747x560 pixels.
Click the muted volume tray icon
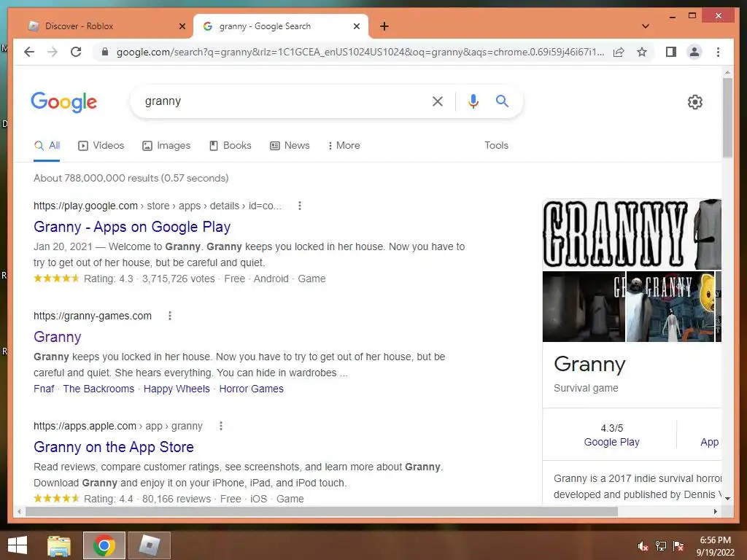point(643,546)
